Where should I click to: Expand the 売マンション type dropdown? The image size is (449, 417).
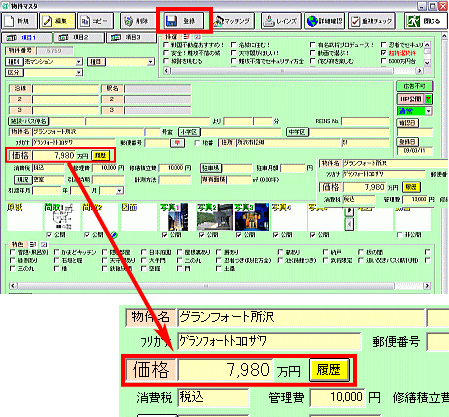pyautogui.click(x=79, y=62)
